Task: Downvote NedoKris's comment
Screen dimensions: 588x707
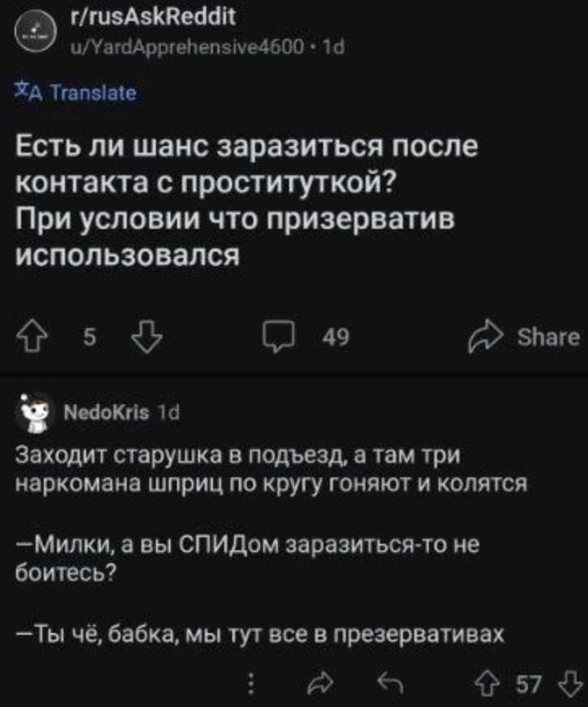Action: click(570, 683)
